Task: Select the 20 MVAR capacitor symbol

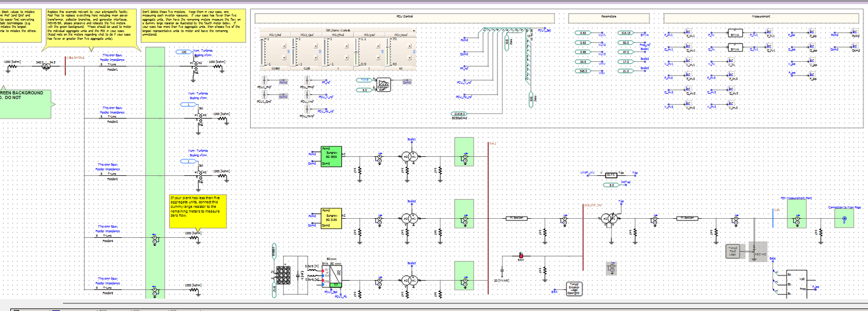Action: 502,270
